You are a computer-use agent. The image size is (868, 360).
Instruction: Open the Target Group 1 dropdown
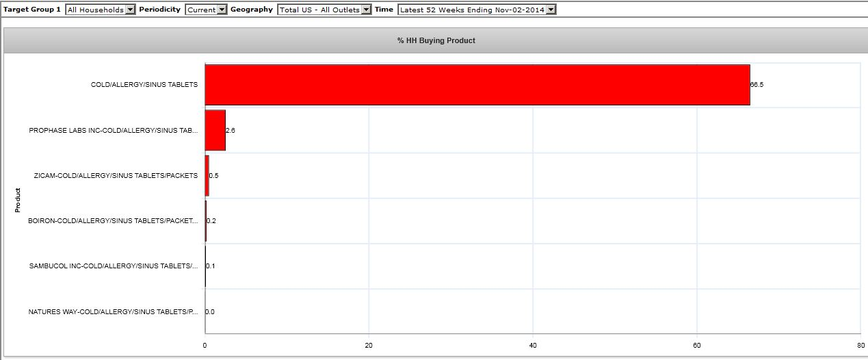tap(101, 10)
